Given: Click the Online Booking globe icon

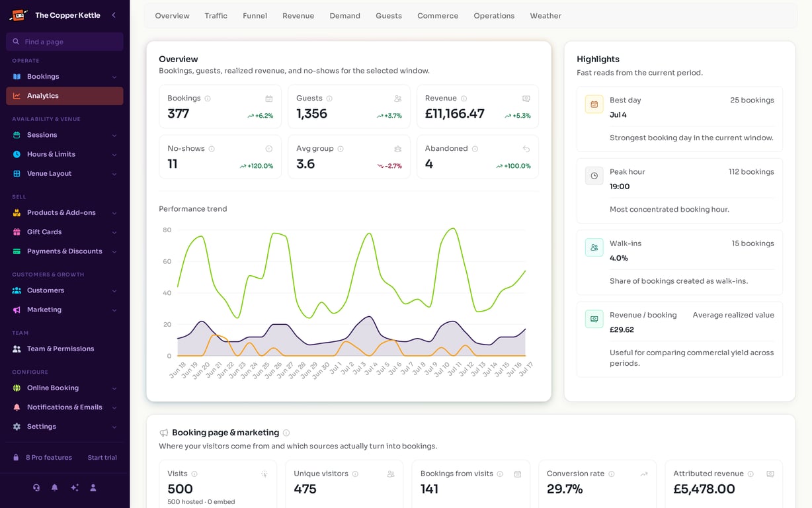Looking at the screenshot, I should point(17,388).
